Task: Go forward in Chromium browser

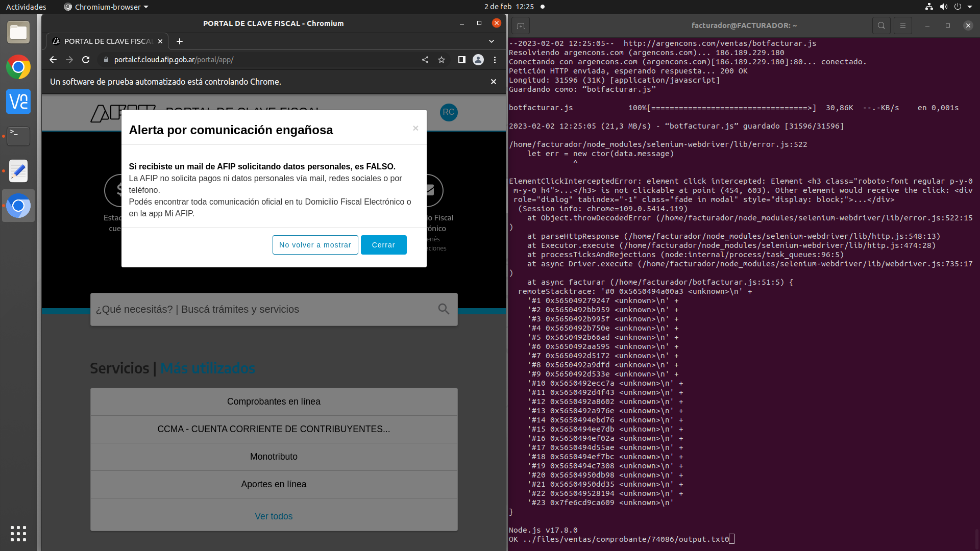Action: (69, 60)
